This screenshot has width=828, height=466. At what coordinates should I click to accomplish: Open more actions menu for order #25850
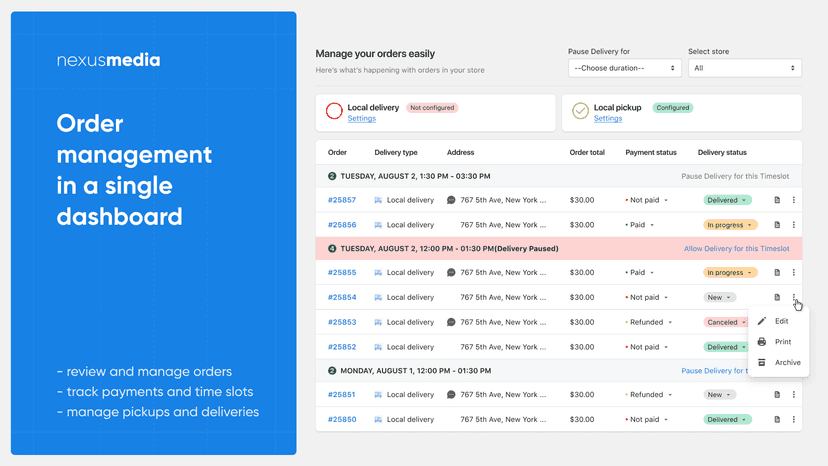click(x=794, y=420)
